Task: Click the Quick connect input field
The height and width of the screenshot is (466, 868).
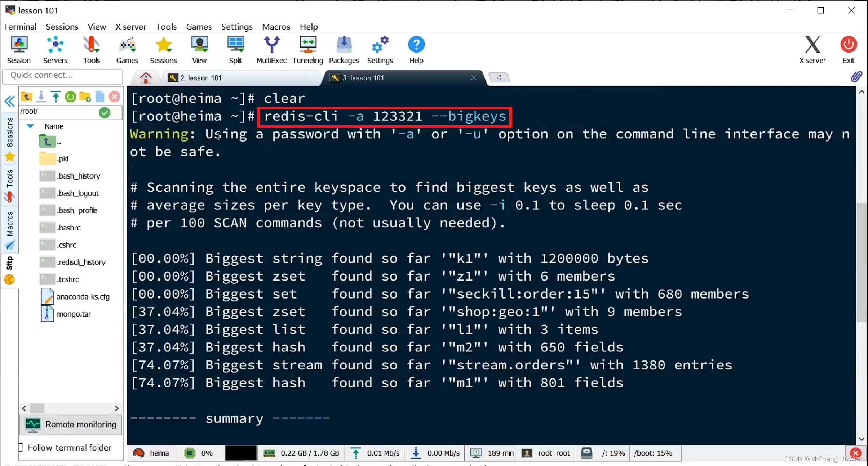Action: coord(63,75)
